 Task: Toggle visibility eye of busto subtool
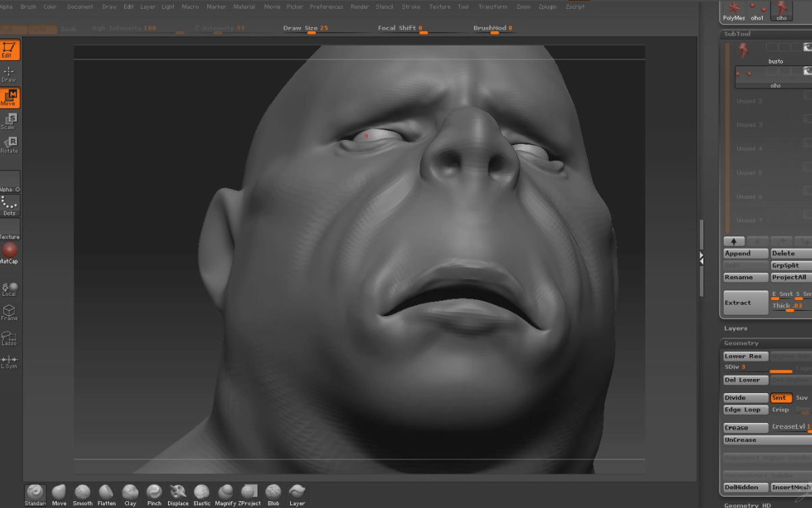[807, 47]
